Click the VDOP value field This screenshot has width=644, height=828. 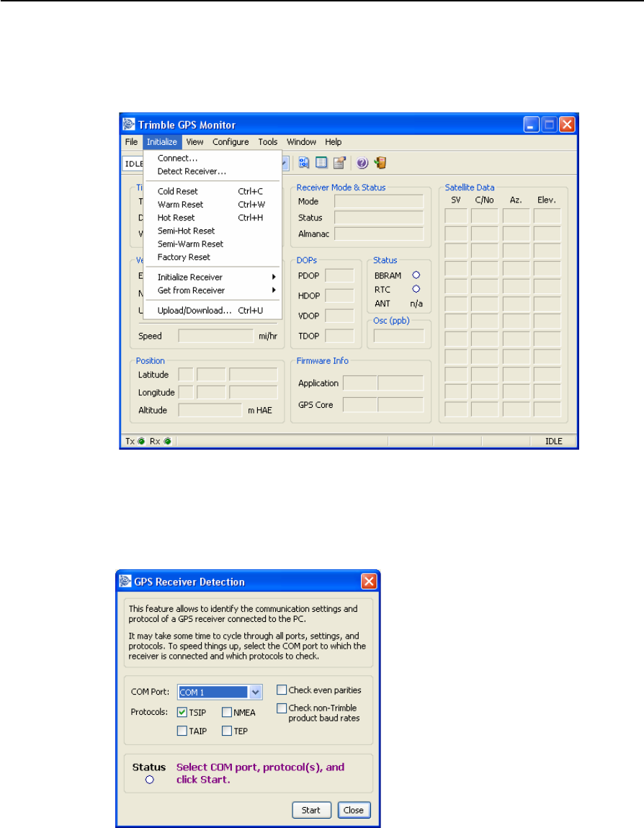[x=339, y=316]
